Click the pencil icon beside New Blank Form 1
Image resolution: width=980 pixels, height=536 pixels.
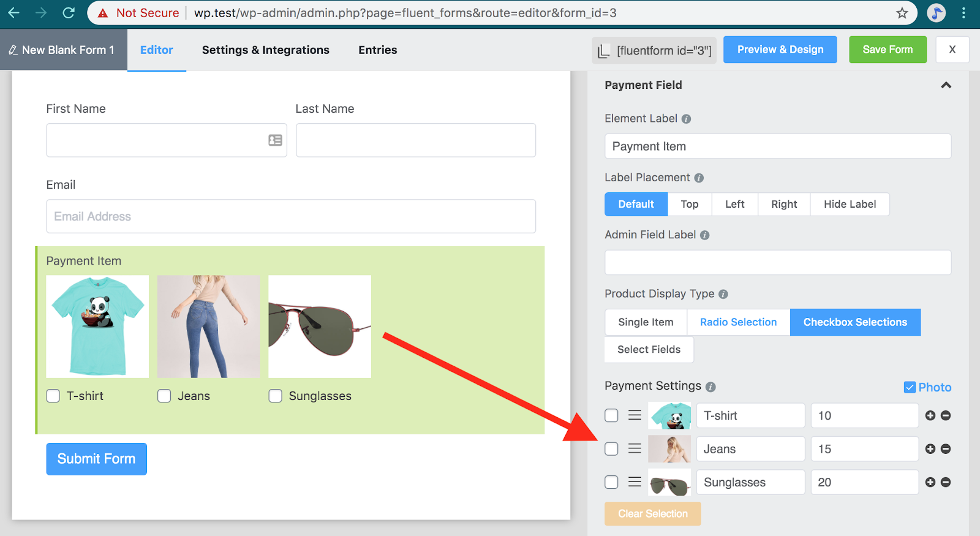[x=13, y=50]
